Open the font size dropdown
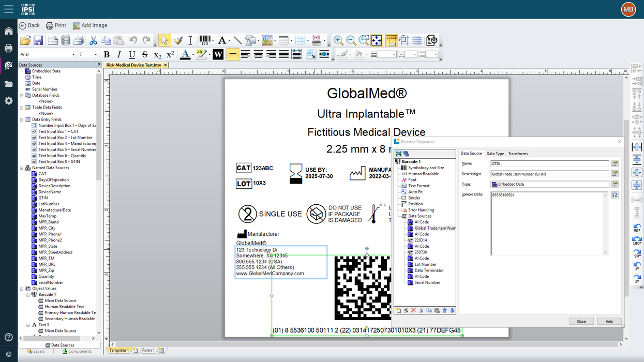This screenshot has height=362, width=644. tap(95, 54)
